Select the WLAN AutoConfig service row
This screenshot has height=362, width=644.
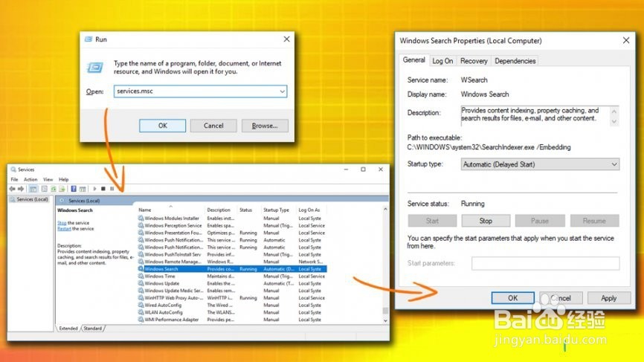pyautogui.click(x=232, y=312)
